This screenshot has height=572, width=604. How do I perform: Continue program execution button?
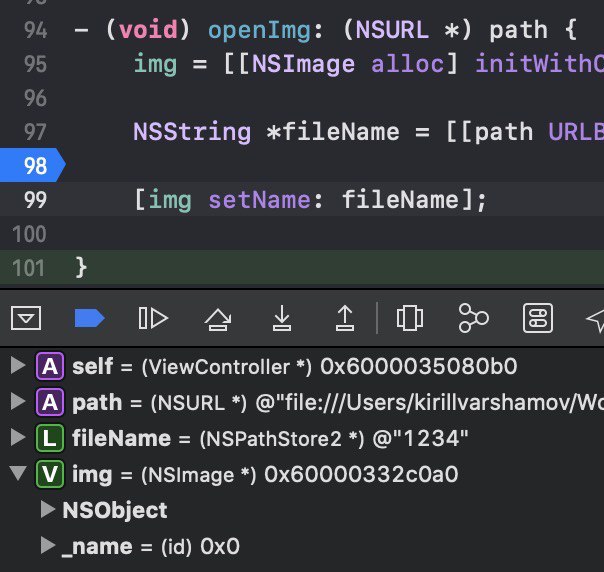(x=153, y=318)
